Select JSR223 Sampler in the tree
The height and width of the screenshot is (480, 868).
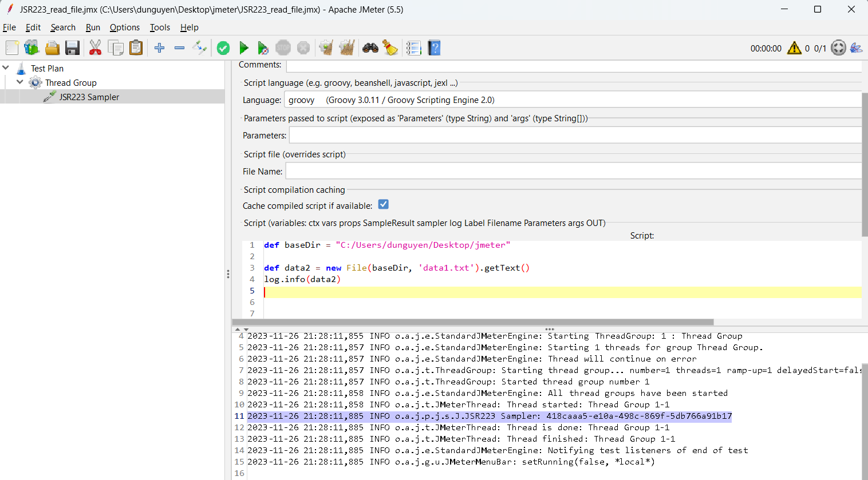pos(89,97)
